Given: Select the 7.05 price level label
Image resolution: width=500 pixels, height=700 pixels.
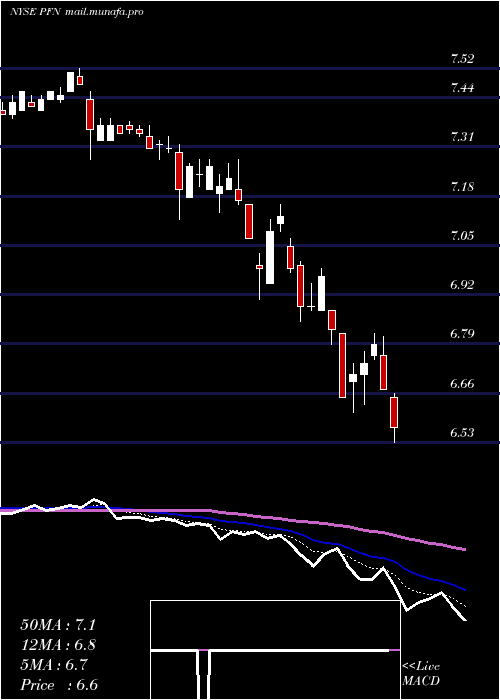Looking at the screenshot, I should pos(462,235).
